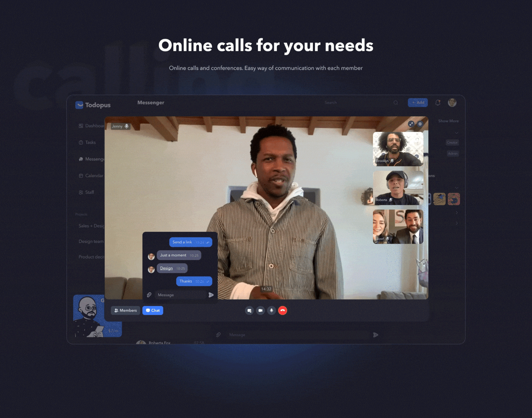532x418 pixels.
Task: Go to Messenger in the sidebar
Action: [x=91, y=159]
